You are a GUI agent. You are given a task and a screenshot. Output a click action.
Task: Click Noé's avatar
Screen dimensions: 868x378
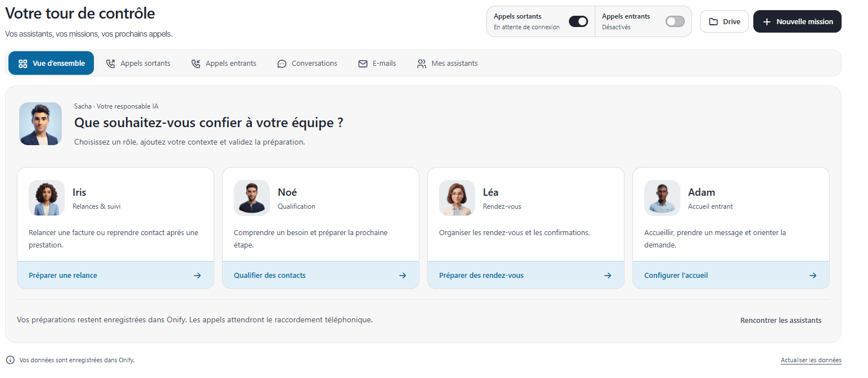252,198
